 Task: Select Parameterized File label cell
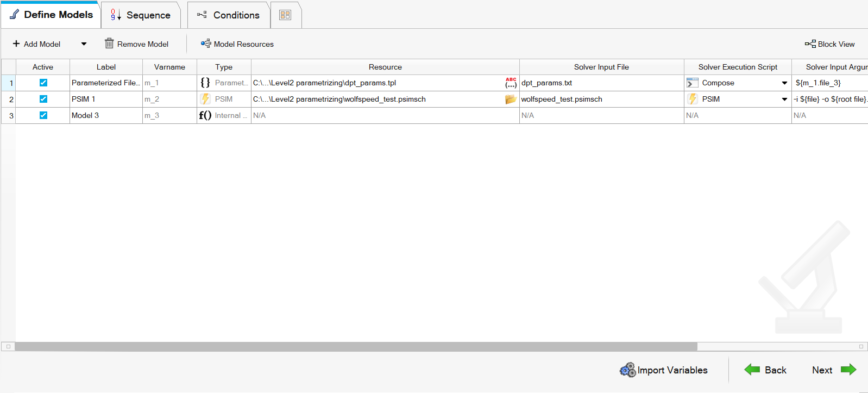tap(106, 83)
